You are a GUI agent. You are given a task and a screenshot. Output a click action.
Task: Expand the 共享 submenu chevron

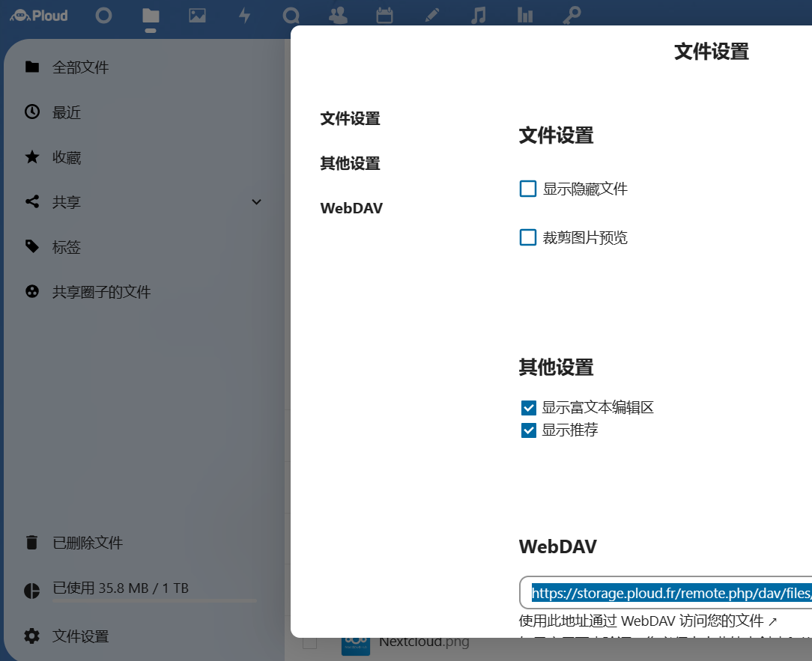click(x=256, y=202)
